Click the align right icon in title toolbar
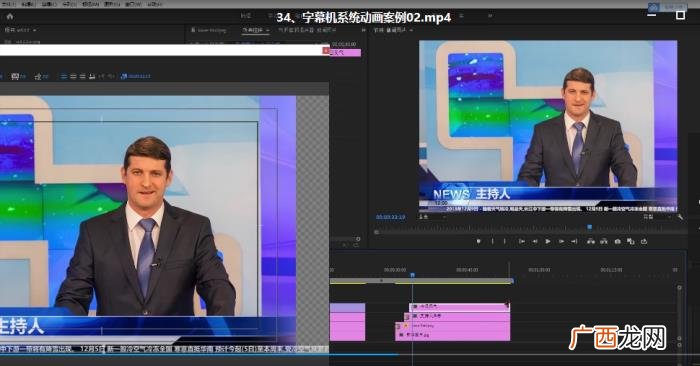700x366 pixels. (x=83, y=77)
